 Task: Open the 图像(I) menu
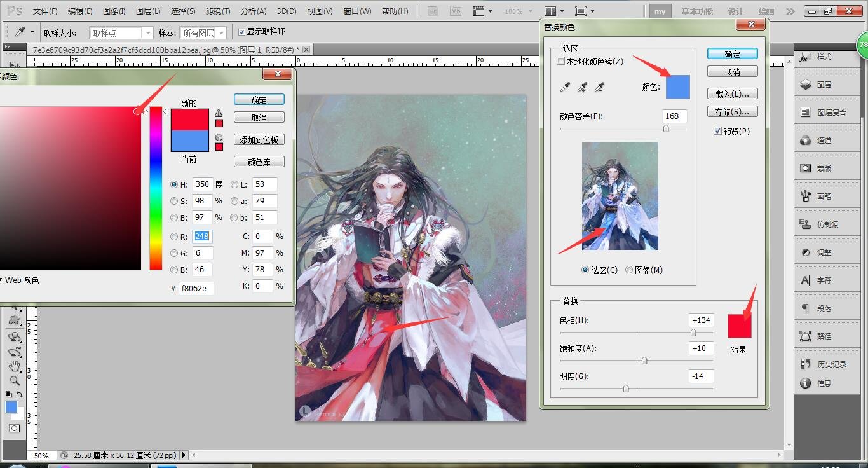click(114, 11)
